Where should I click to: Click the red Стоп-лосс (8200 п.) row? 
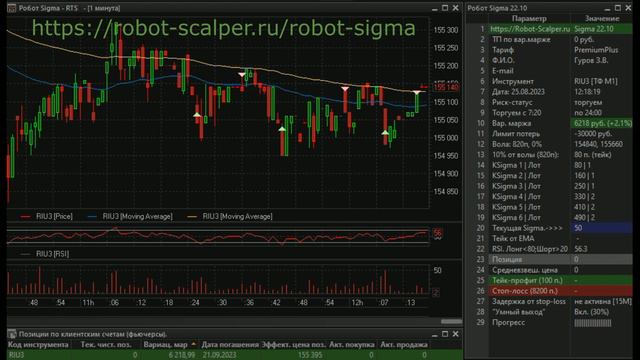coord(549,291)
